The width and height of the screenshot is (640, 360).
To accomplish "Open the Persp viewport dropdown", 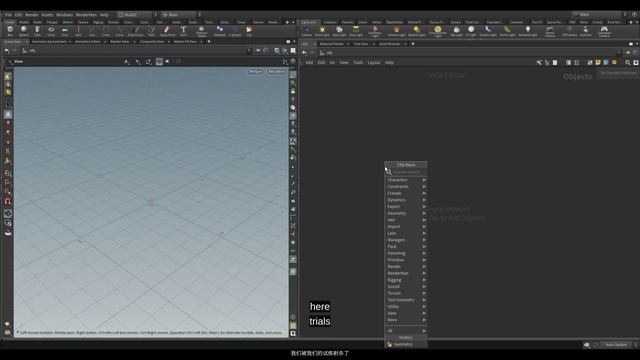I will pos(256,71).
